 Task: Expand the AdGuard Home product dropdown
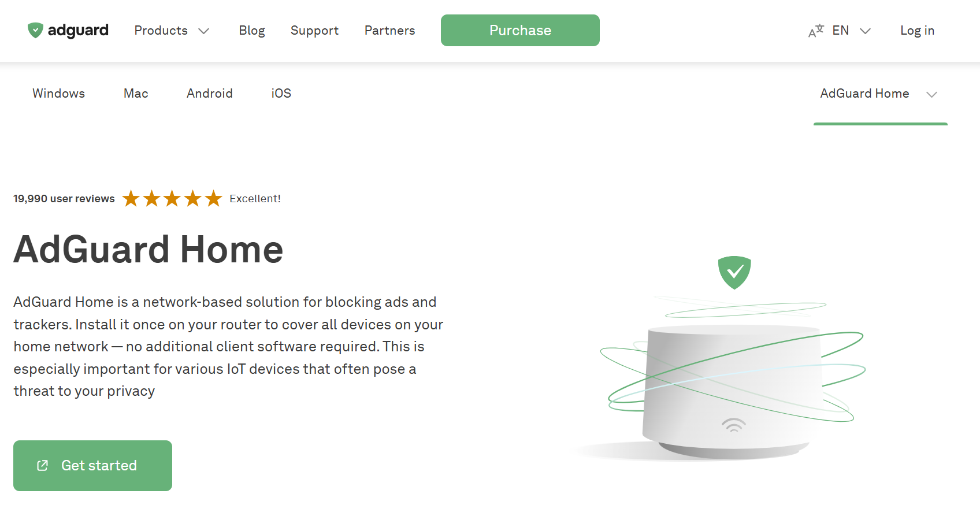(879, 93)
